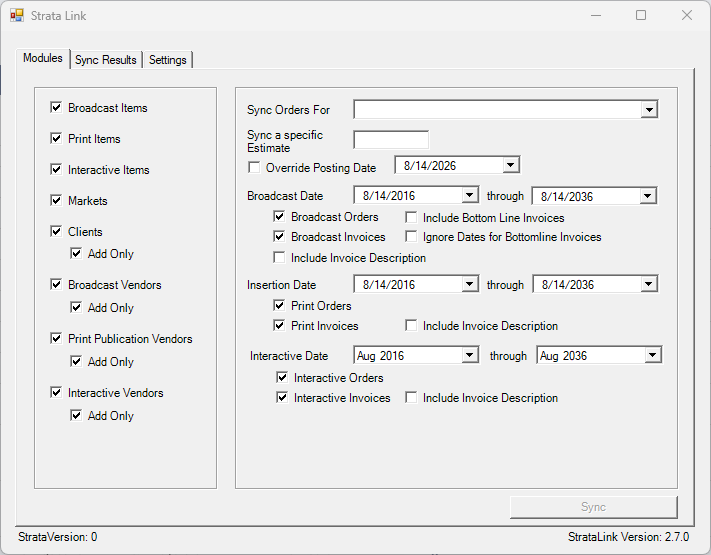
Task: Enable Override Posting Date checkbox
Action: 254,167
